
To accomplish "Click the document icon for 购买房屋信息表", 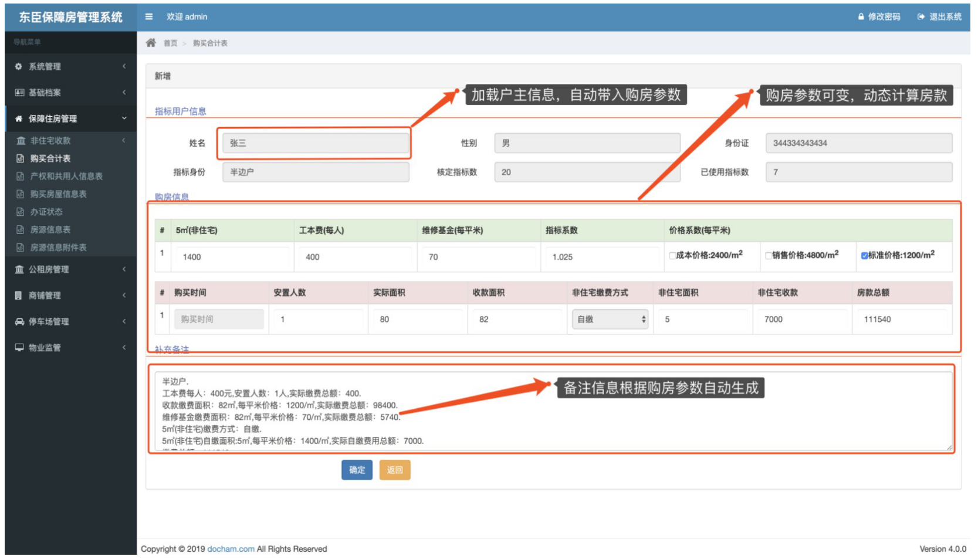I will 21,194.
